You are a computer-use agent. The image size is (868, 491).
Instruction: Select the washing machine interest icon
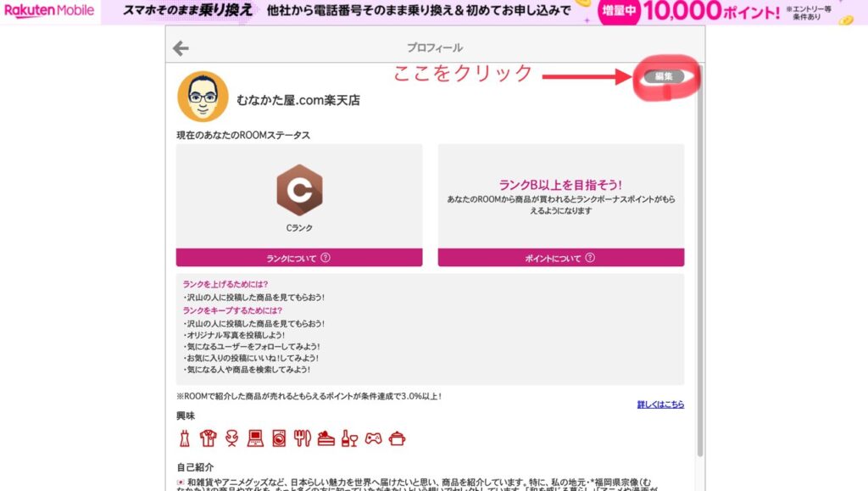click(x=279, y=438)
